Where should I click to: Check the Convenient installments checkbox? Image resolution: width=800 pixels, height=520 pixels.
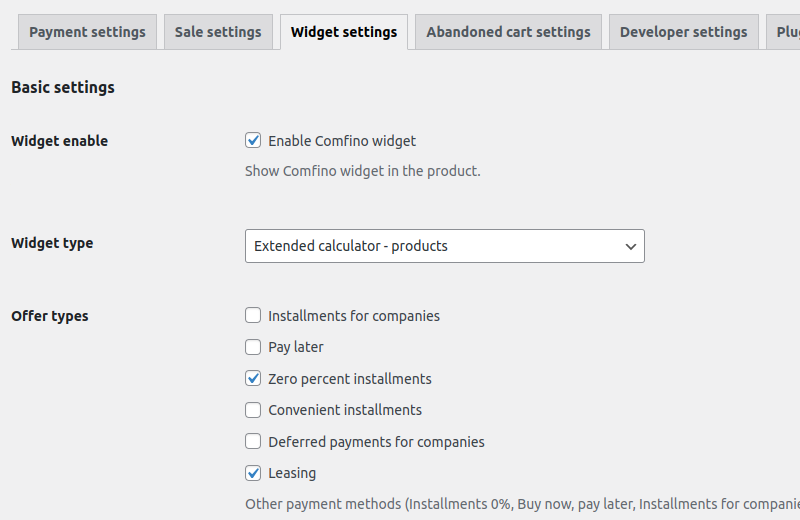[x=253, y=410]
